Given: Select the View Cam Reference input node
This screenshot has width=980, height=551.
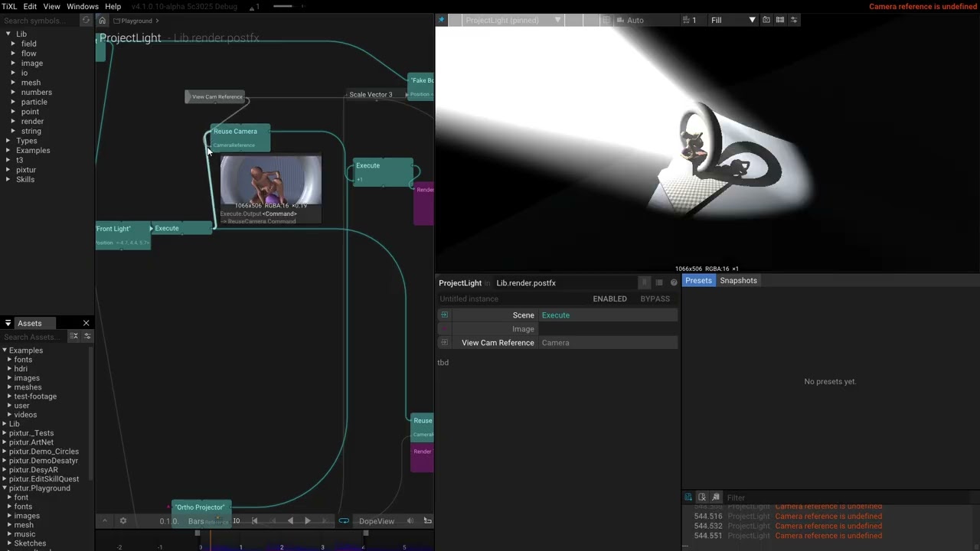Looking at the screenshot, I should (x=215, y=96).
